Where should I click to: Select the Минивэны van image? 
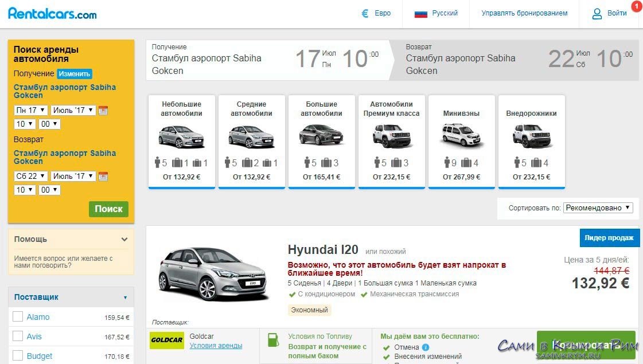[461, 135]
